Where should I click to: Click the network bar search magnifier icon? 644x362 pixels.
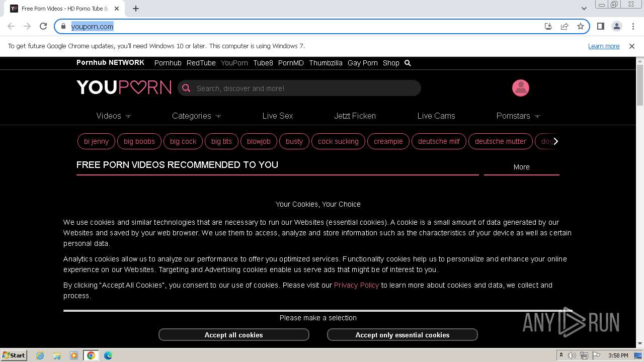click(408, 63)
